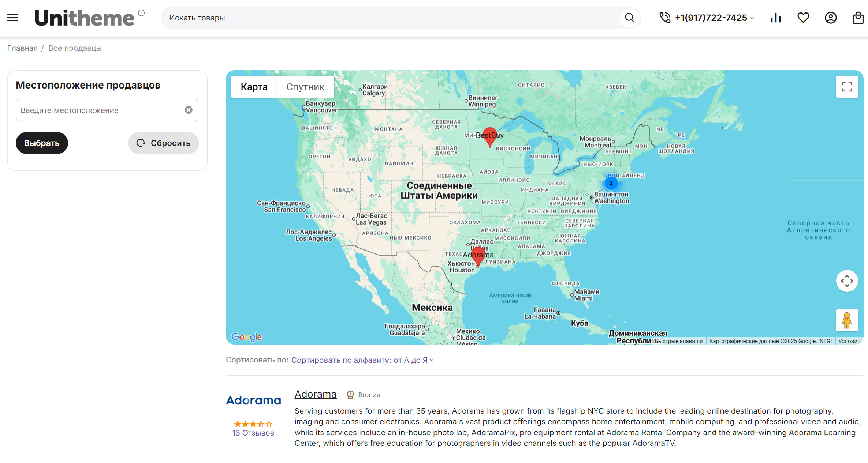Image resolution: width=868 pixels, height=463 pixels.
Task: Click the Сбросить reset button
Action: click(163, 143)
